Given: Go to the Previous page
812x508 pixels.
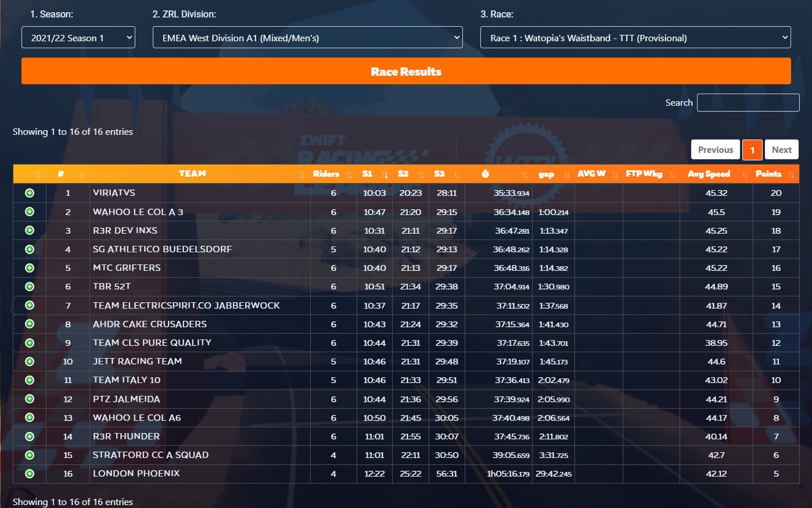Looking at the screenshot, I should pyautogui.click(x=716, y=149).
